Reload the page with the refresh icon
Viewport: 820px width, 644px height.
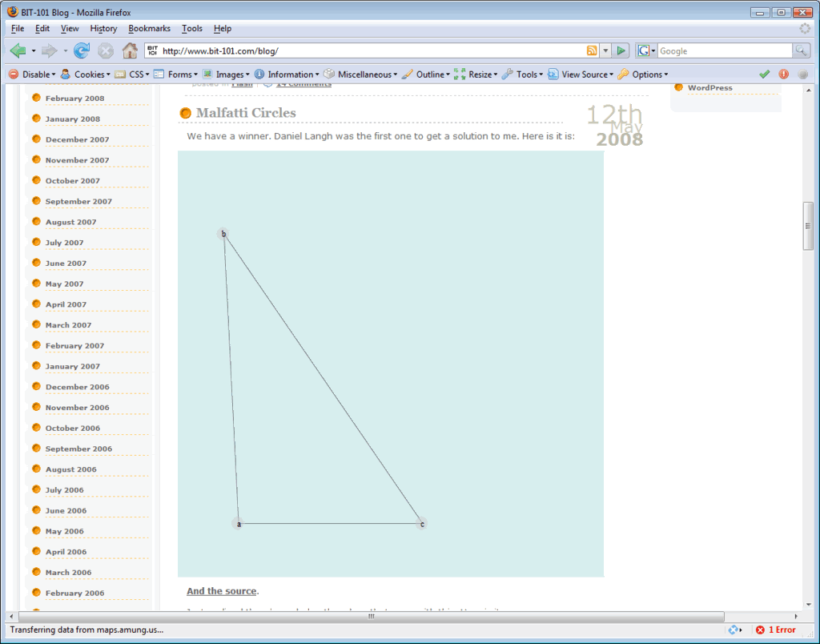tap(81, 50)
